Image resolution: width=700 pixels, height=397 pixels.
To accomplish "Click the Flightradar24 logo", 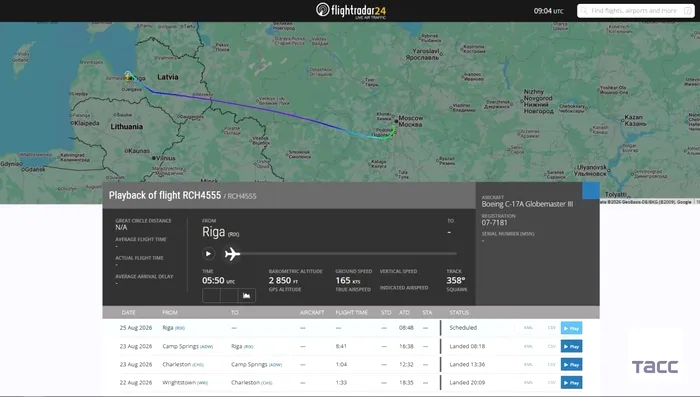I will tap(351, 10).
